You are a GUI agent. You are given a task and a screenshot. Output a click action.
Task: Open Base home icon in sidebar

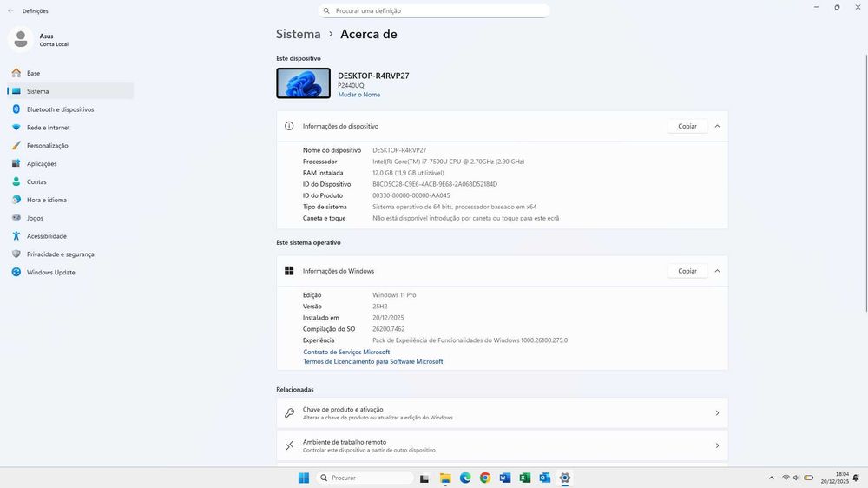[x=16, y=73]
